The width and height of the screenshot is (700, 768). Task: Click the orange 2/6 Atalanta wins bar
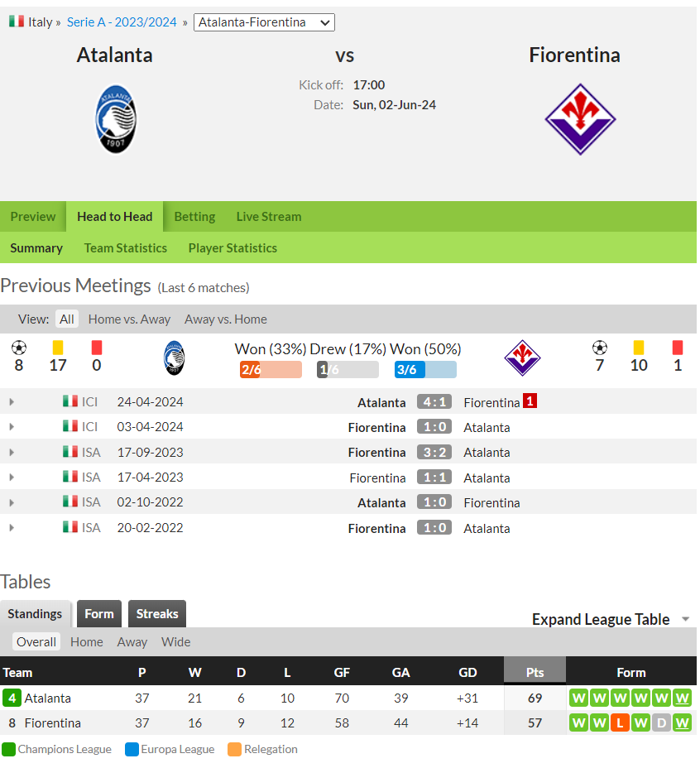271,369
